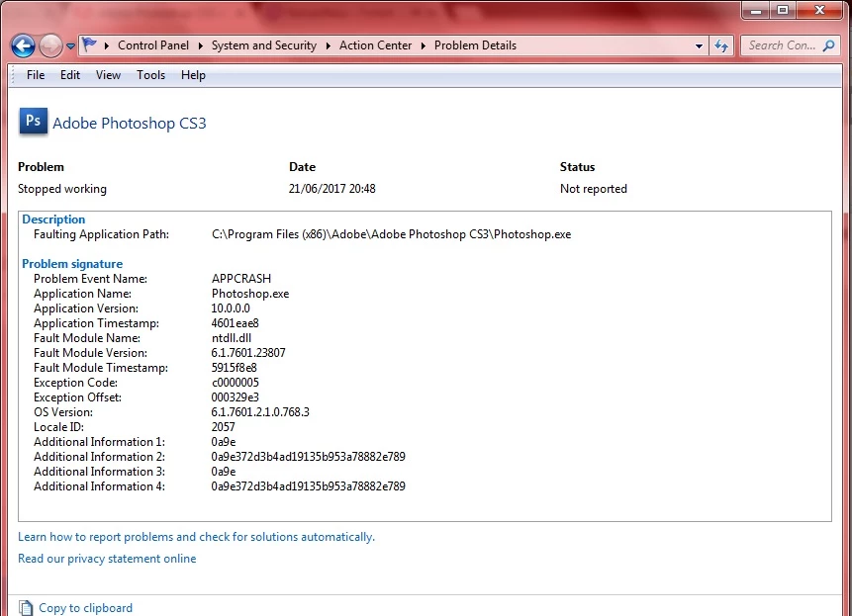Viewport: 852px width, 616px height.
Task: Select the Photoshop.exe application name value
Action: coord(250,294)
